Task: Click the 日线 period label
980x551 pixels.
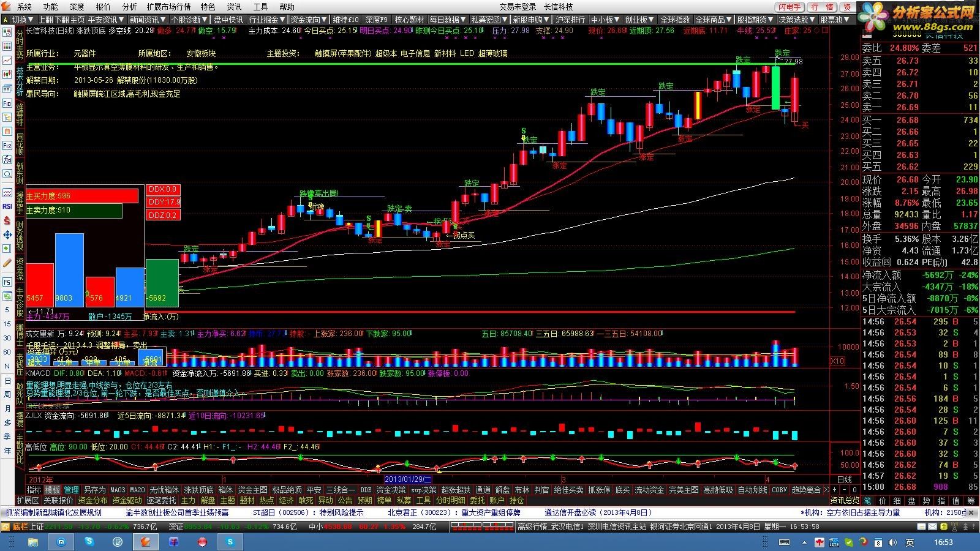Action: [845, 479]
